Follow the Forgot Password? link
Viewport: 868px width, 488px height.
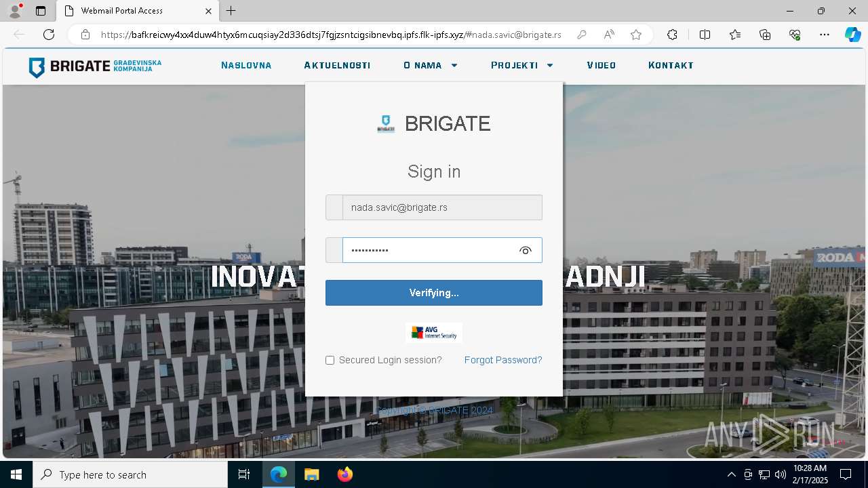tap(503, 360)
